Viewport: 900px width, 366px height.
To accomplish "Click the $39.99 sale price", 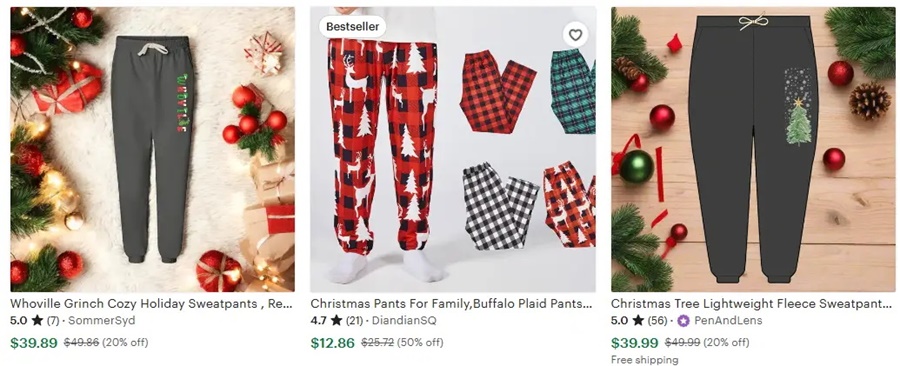I will pyautogui.click(x=634, y=343).
